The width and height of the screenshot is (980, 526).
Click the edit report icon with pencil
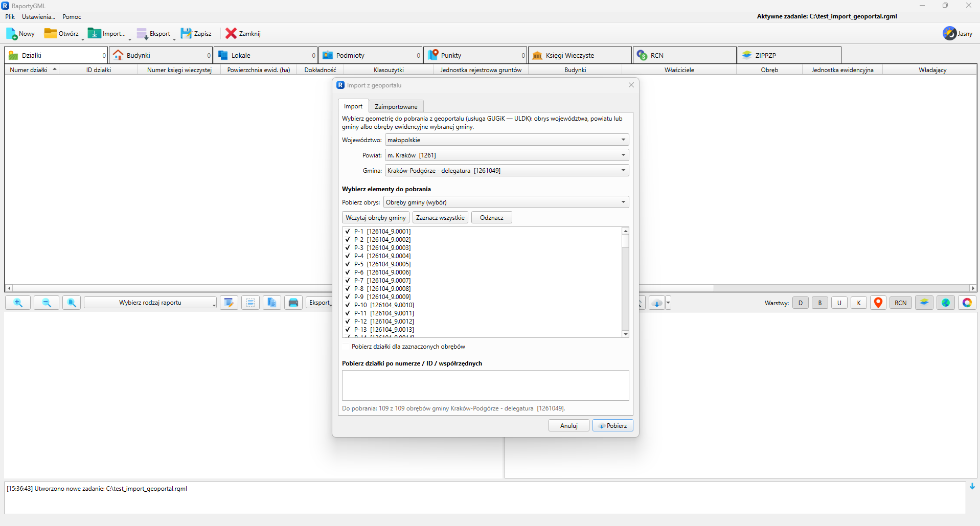(x=229, y=303)
